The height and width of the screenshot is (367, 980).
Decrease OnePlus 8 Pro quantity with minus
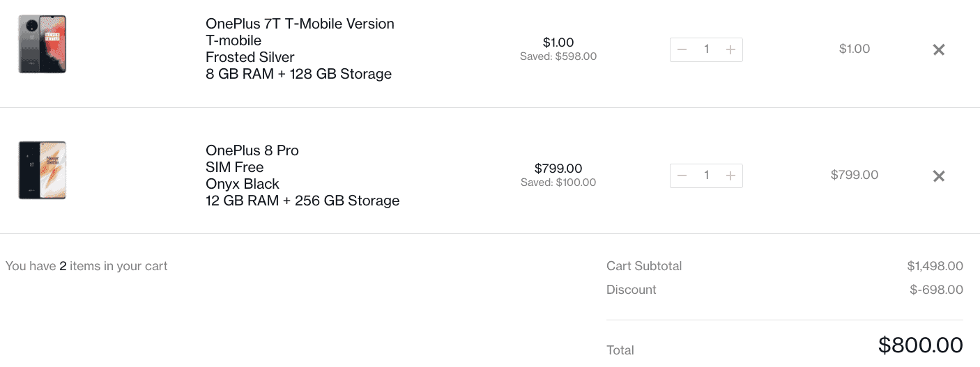[x=682, y=175]
